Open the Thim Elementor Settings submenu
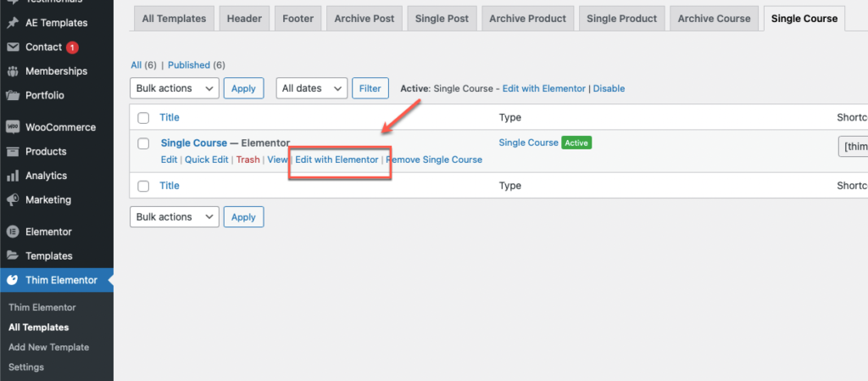Image resolution: width=868 pixels, height=381 pixels. coord(26,367)
